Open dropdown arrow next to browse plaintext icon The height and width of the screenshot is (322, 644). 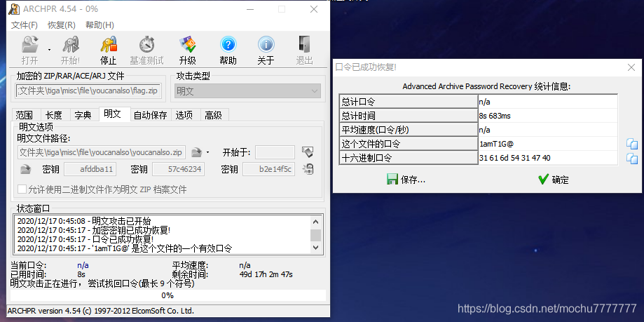[x=208, y=152]
